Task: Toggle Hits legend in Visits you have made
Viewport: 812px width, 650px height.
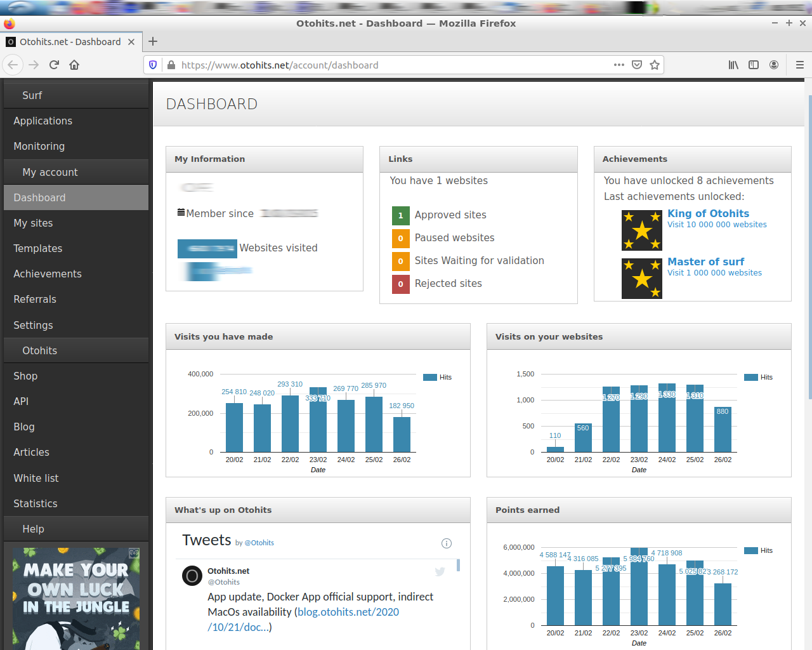Action: [x=438, y=377]
